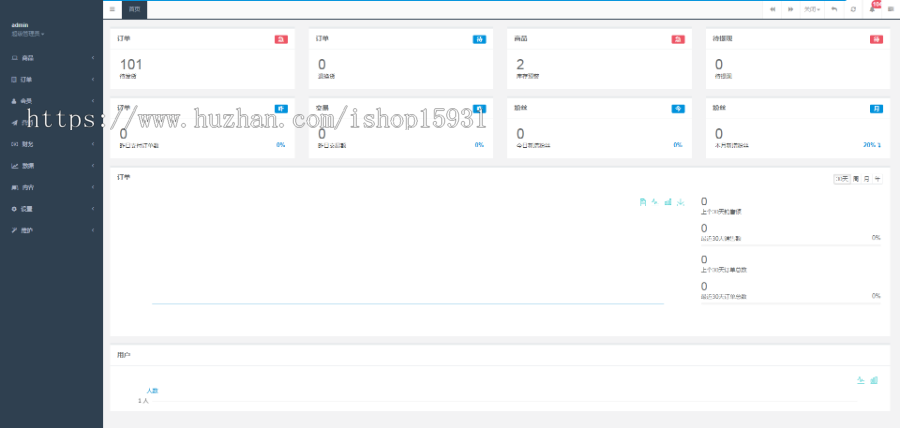Screen dimensions: 900x428
Task: Select the 30天 range in the order chart
Action: tap(841, 179)
